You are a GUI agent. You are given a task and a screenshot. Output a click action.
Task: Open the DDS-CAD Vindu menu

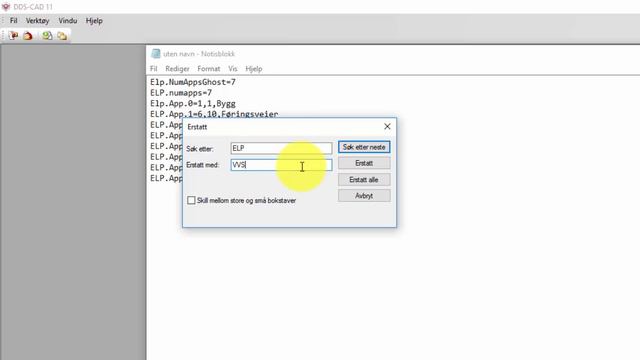[x=68, y=21]
